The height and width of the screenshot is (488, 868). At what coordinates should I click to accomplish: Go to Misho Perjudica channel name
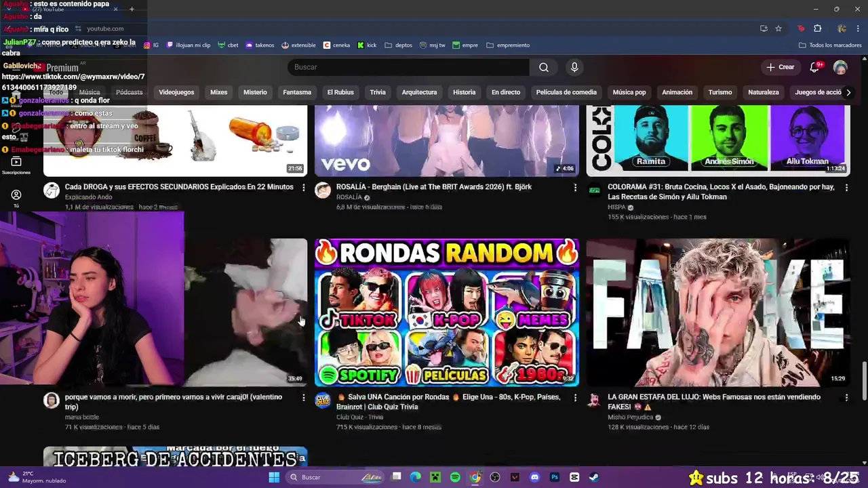630,418
